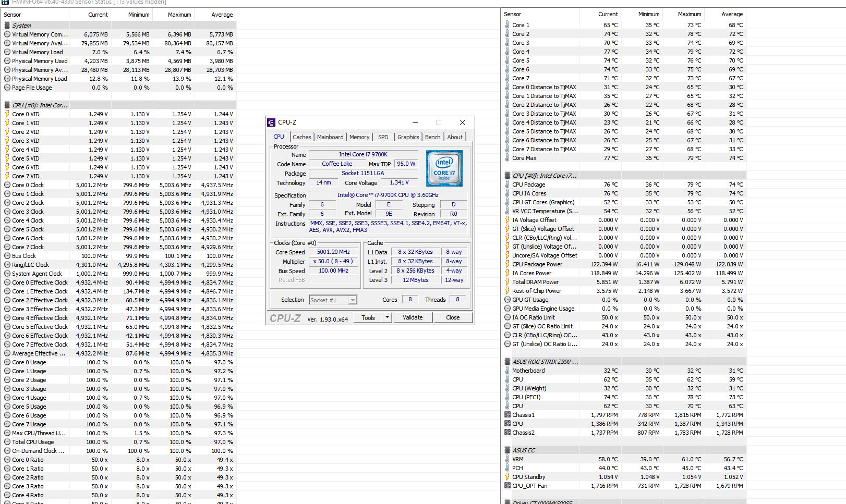The height and width of the screenshot is (504, 846).
Task: Click the icon beside Total DRAM Power
Action: click(507, 282)
